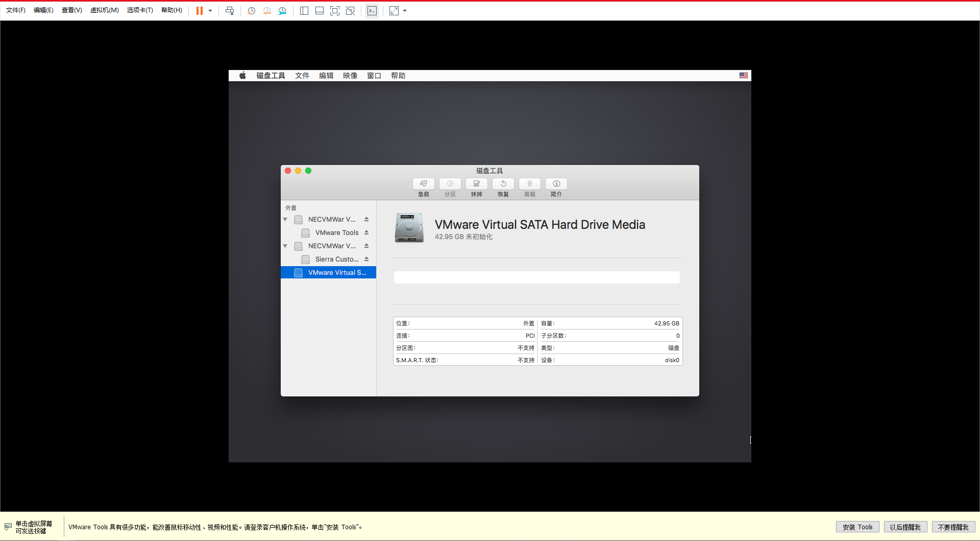Open the VMware 虚拟机(M) menu

[x=105, y=10]
